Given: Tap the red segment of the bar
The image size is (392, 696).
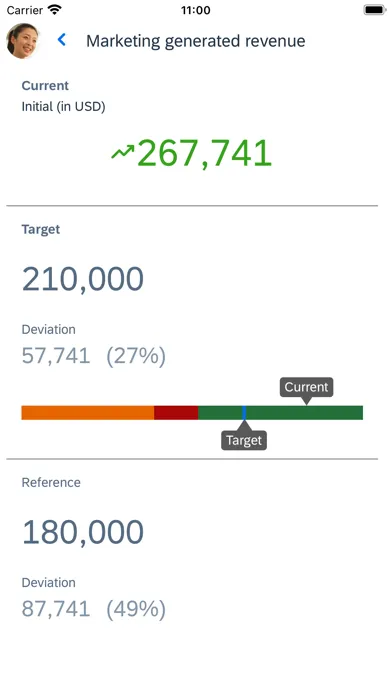Looking at the screenshot, I should point(176,412).
